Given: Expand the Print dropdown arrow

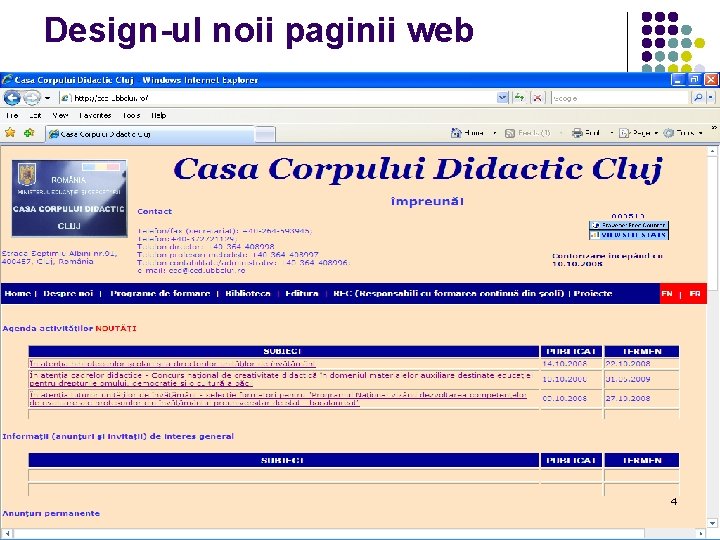Looking at the screenshot, I should [x=611, y=133].
